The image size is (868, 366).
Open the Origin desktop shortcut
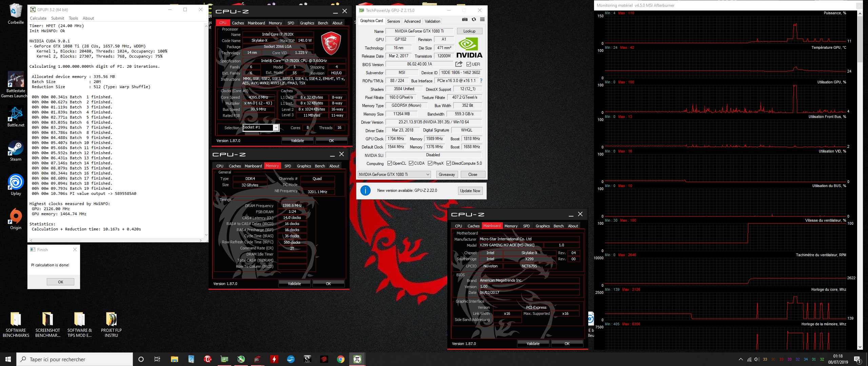16,219
